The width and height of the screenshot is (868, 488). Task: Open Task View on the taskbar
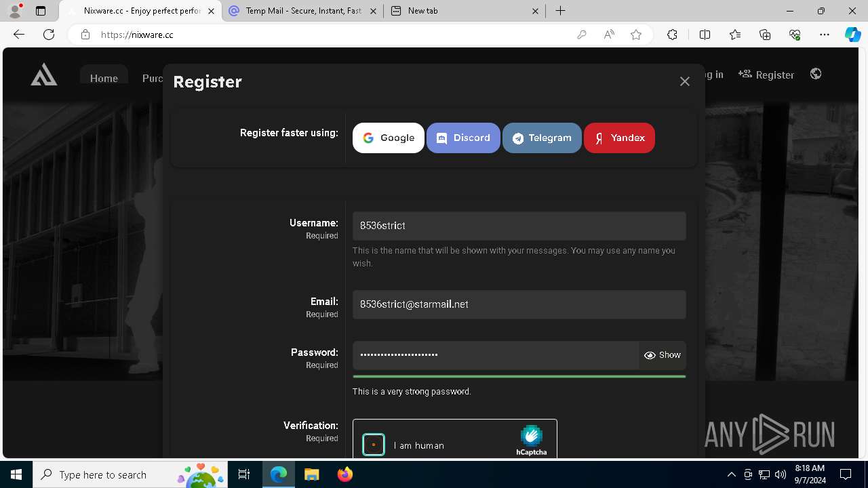tap(245, 474)
